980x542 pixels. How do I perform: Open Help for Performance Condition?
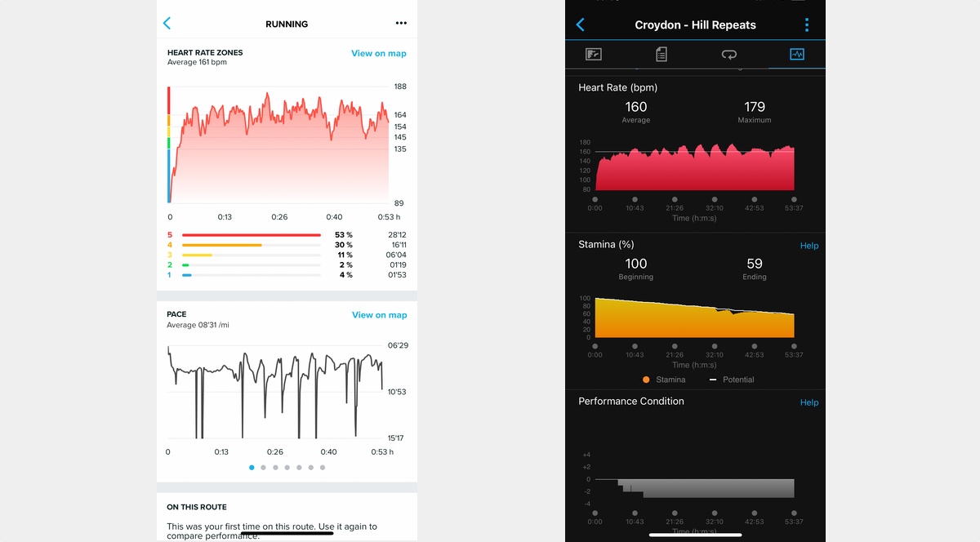pos(809,402)
